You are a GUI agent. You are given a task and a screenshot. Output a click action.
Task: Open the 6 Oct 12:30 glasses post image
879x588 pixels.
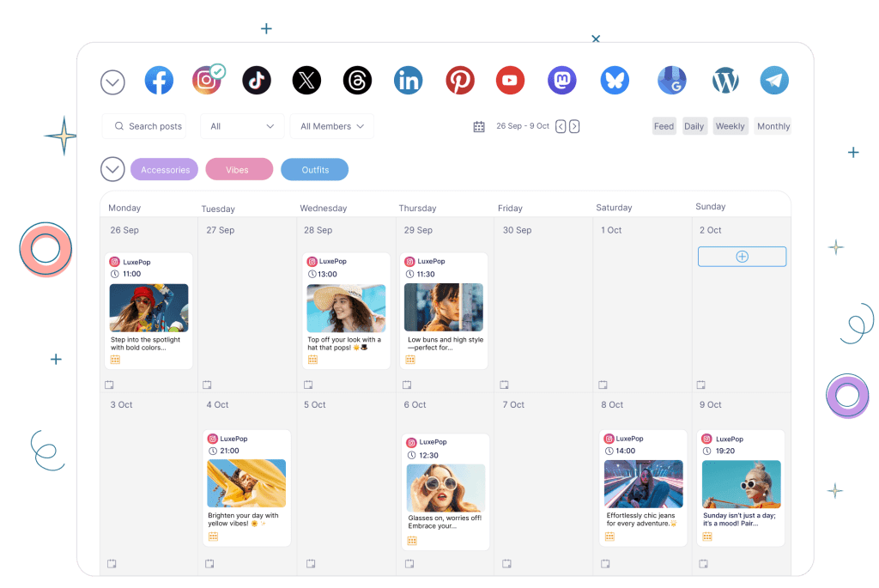[446, 488]
